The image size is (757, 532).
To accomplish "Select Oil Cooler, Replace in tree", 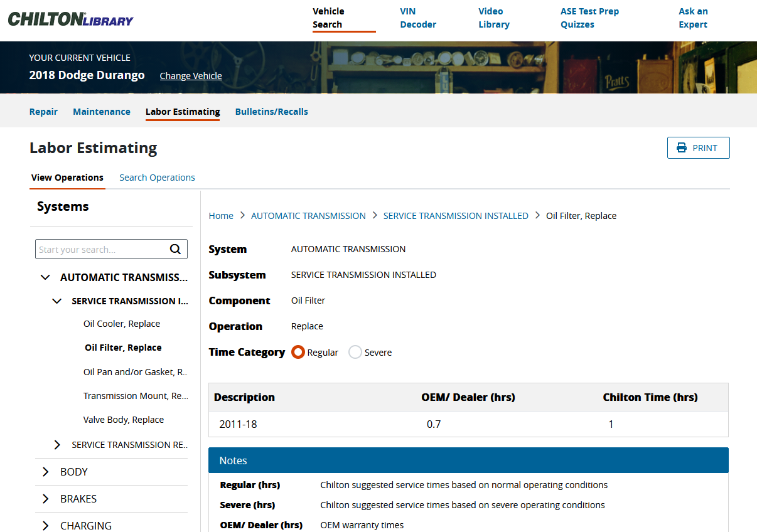I will tap(122, 324).
